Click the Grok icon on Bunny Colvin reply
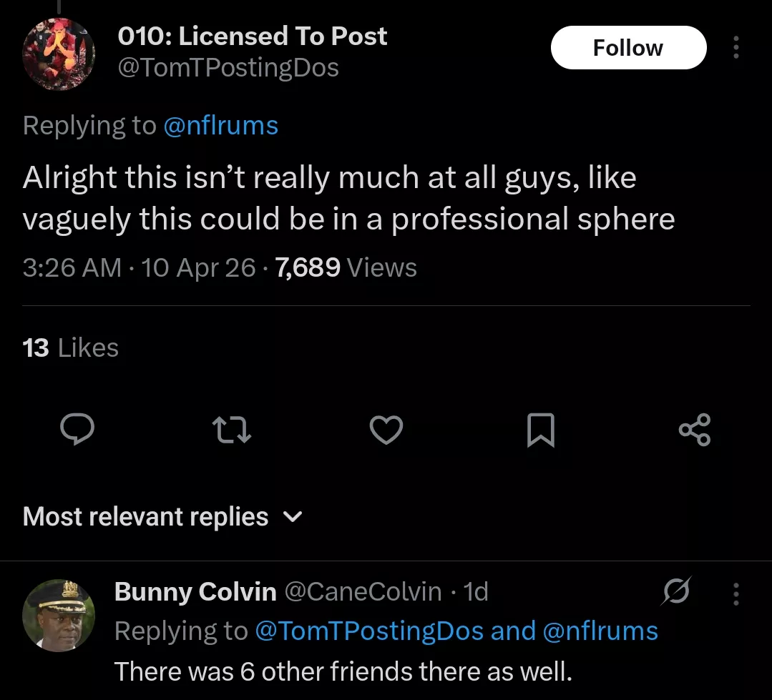The height and width of the screenshot is (700, 772). [676, 591]
